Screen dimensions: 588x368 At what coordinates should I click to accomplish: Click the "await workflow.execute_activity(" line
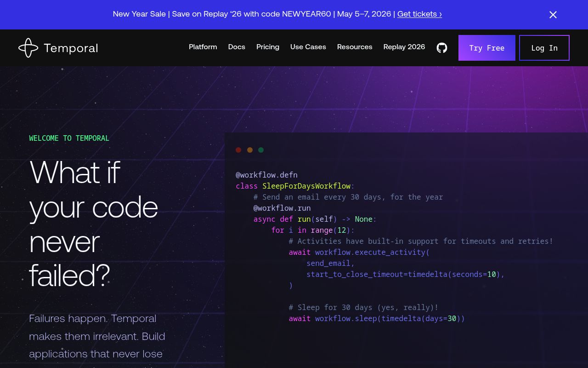[x=359, y=252]
